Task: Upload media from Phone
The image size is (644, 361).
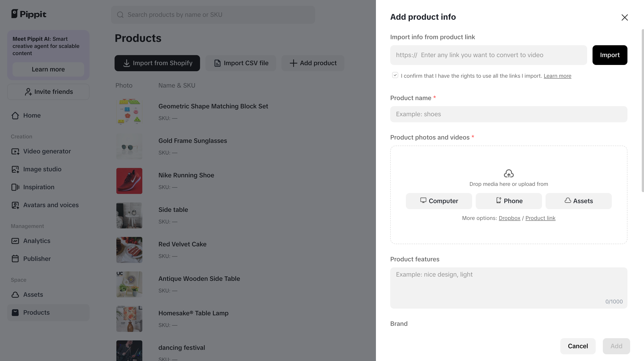Action: point(508,201)
